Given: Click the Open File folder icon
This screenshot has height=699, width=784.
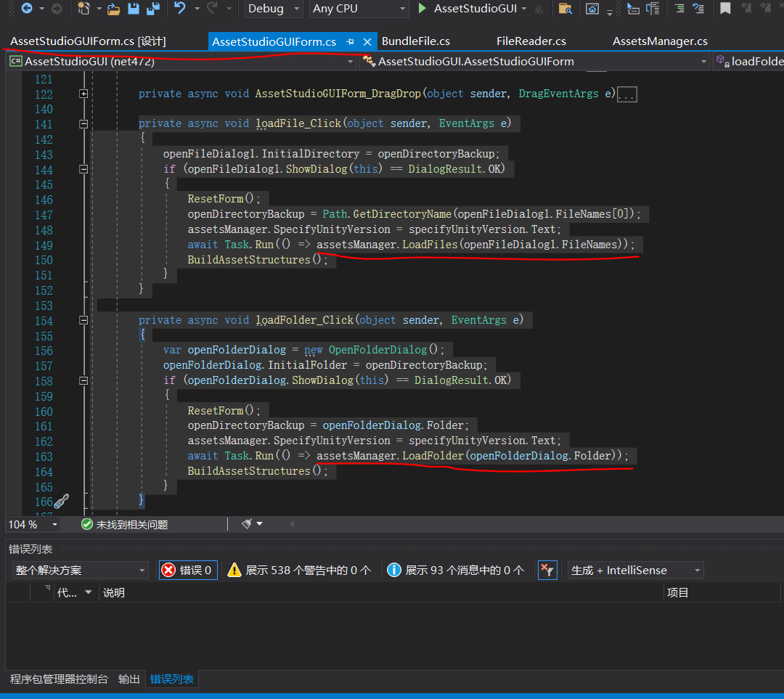Looking at the screenshot, I should tap(113, 9).
